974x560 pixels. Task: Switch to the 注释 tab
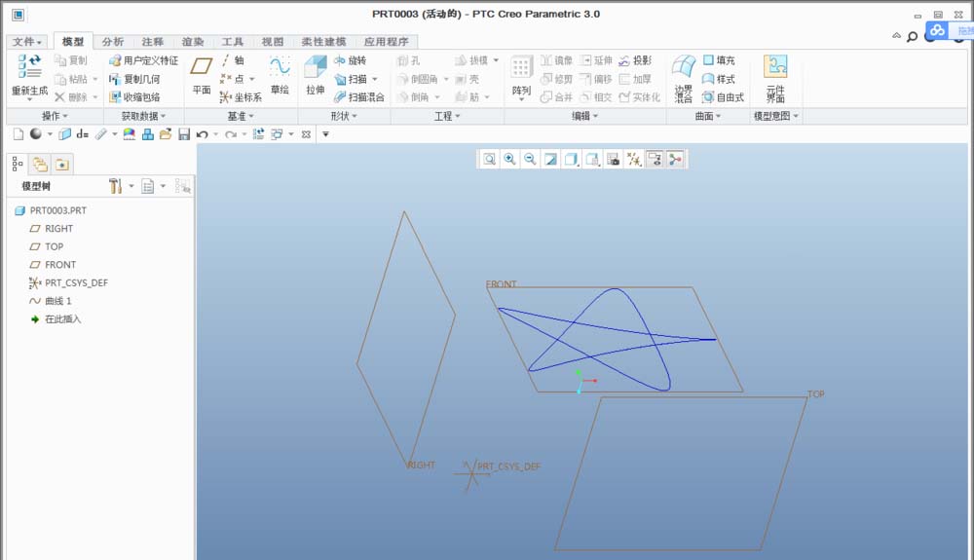[152, 42]
